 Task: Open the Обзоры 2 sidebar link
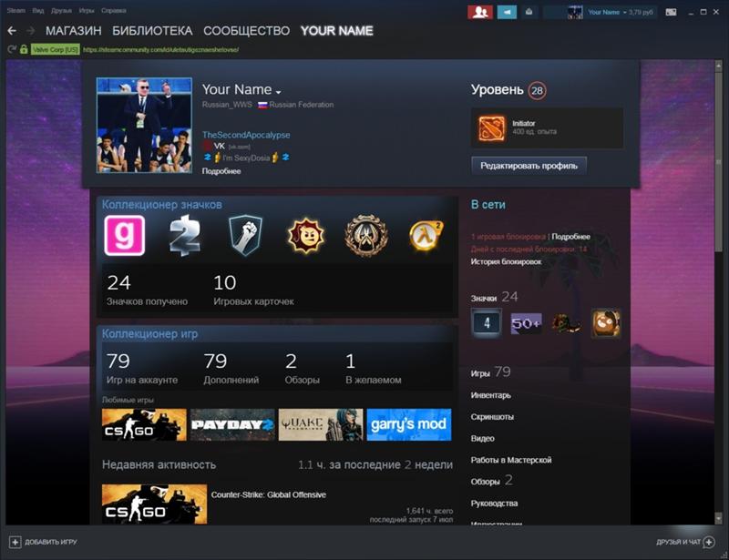(x=491, y=481)
